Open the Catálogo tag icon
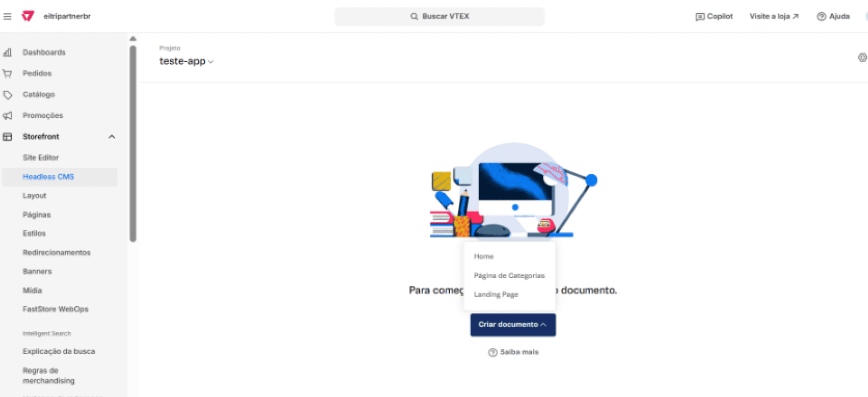This screenshot has width=868, height=397. pos(7,95)
